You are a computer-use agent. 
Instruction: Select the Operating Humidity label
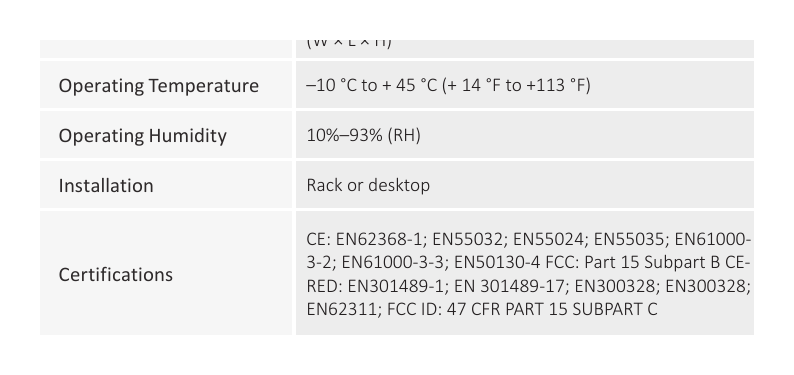click(x=143, y=136)
